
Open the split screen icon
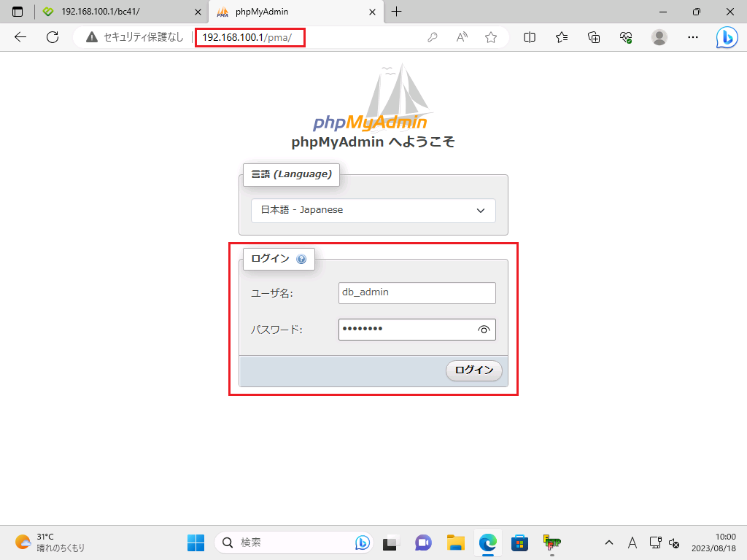click(530, 37)
